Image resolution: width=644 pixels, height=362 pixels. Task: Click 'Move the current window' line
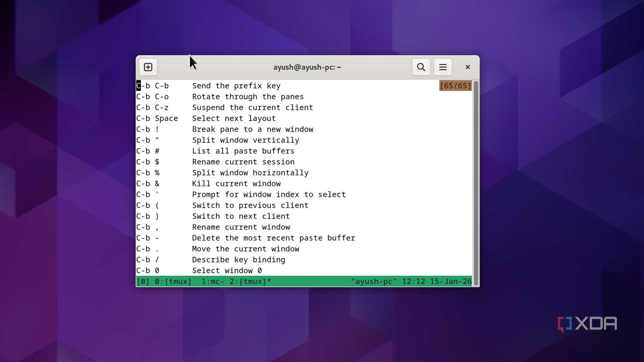click(x=246, y=249)
